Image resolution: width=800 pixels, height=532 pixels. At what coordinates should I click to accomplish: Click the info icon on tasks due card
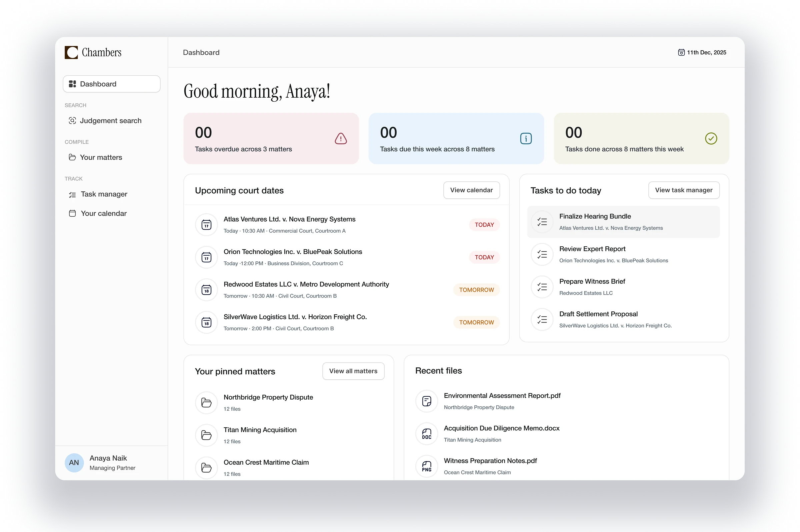tap(526, 138)
